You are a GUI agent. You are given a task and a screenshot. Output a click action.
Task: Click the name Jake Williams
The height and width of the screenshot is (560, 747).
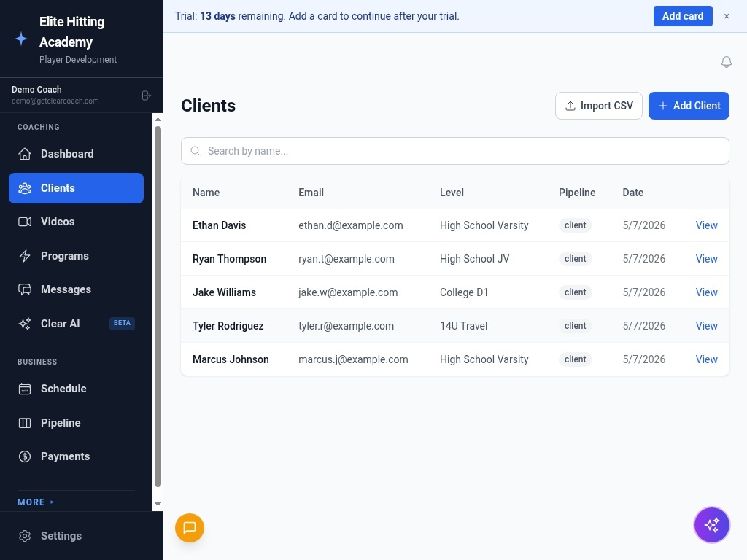coord(224,292)
